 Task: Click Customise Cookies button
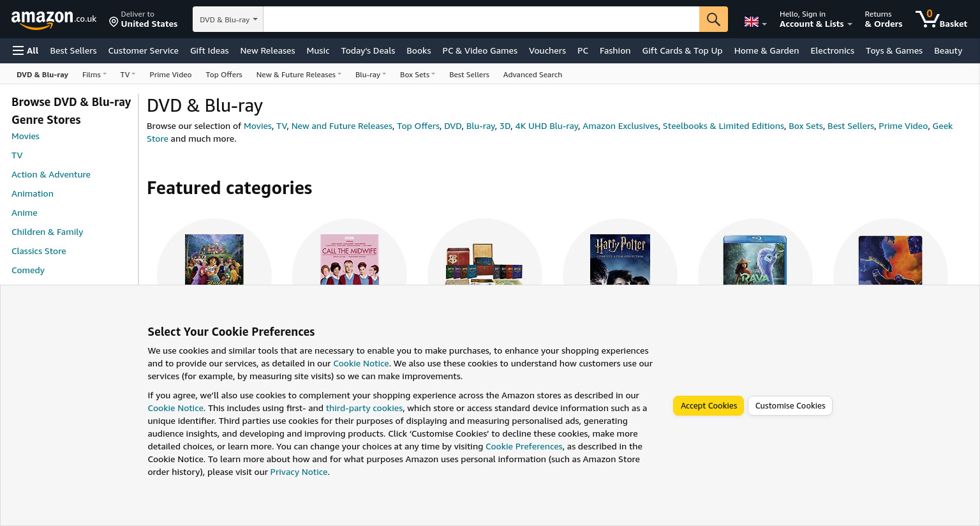[790, 405]
